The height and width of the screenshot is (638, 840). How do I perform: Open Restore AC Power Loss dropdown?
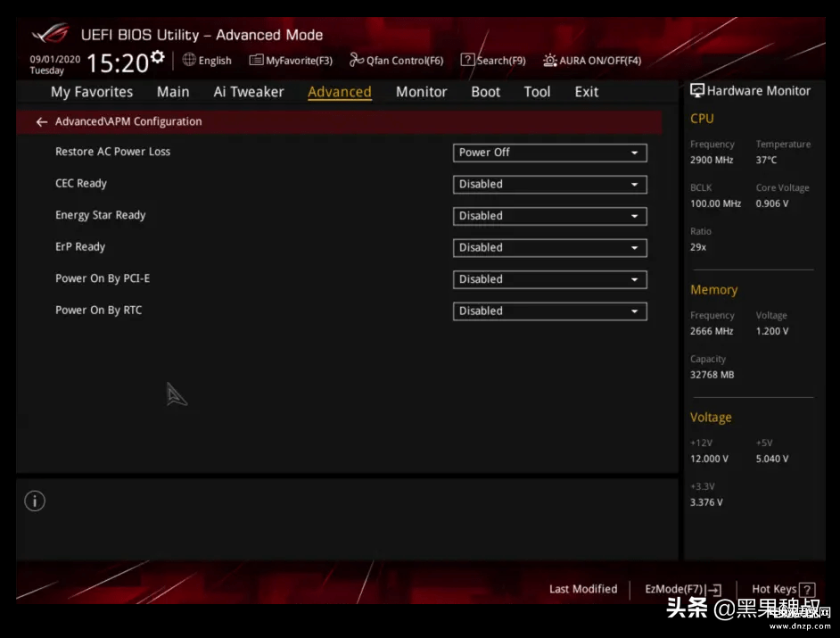[549, 153]
